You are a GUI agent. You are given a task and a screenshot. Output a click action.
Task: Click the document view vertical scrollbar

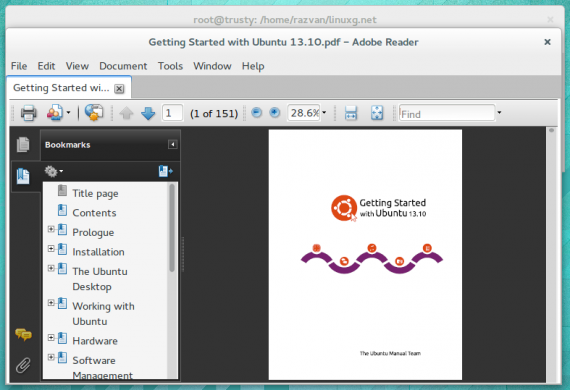(551, 254)
